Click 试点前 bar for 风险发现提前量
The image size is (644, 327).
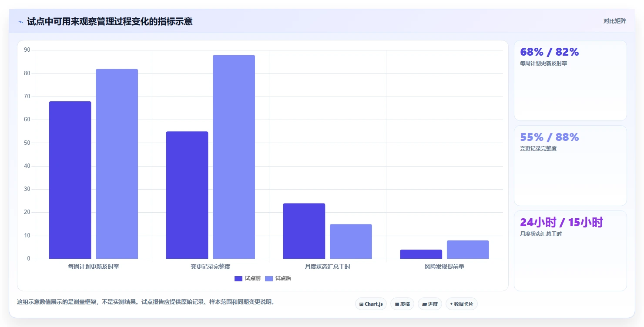click(x=421, y=254)
